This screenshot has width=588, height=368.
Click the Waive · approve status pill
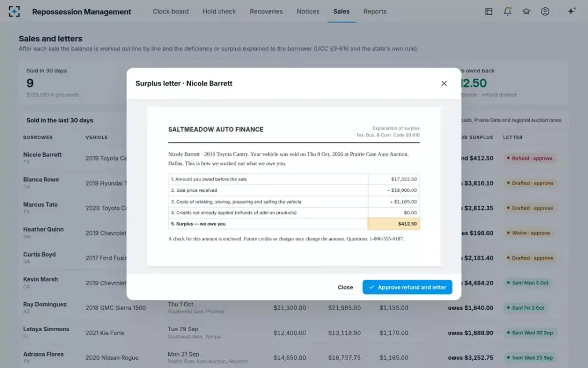tap(528, 233)
